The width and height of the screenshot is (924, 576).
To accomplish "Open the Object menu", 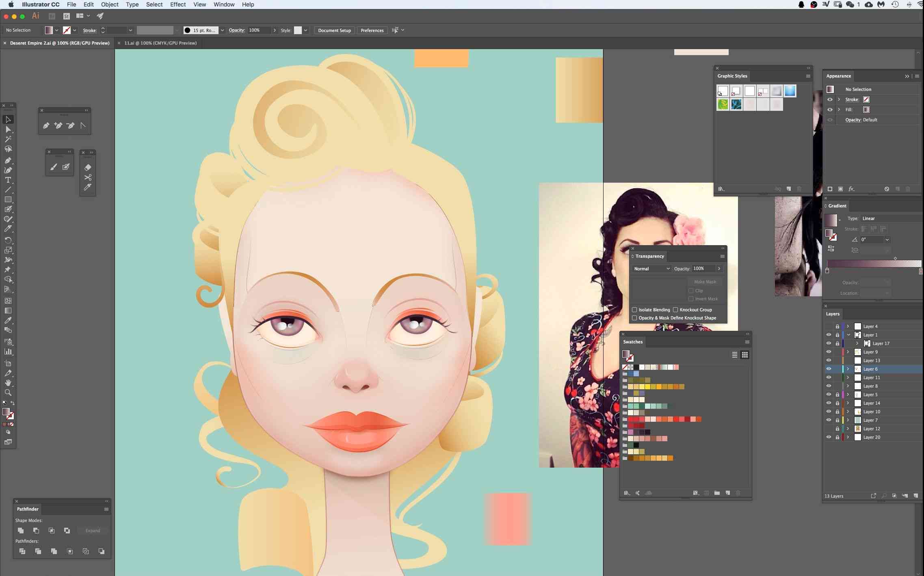I will tap(110, 4).
